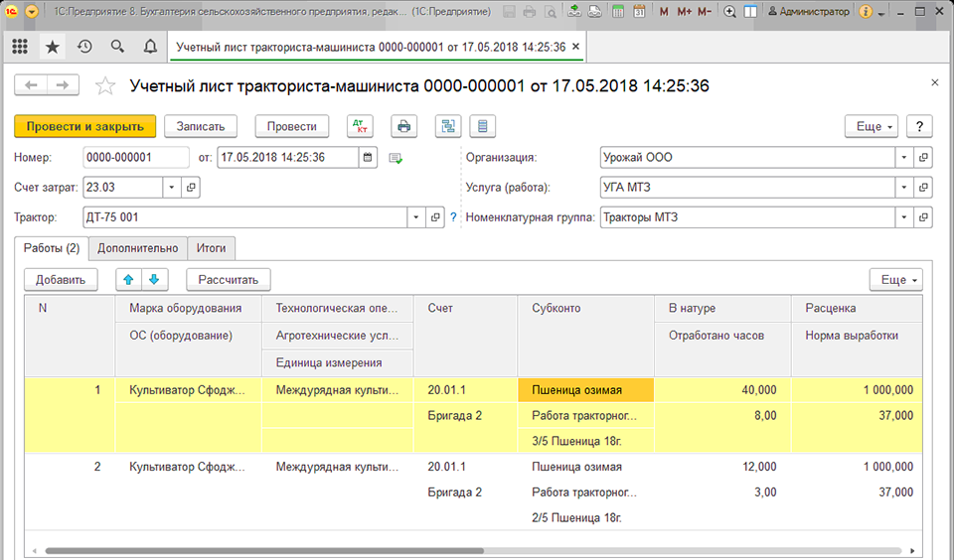Click the M+ memory add button

click(x=684, y=12)
